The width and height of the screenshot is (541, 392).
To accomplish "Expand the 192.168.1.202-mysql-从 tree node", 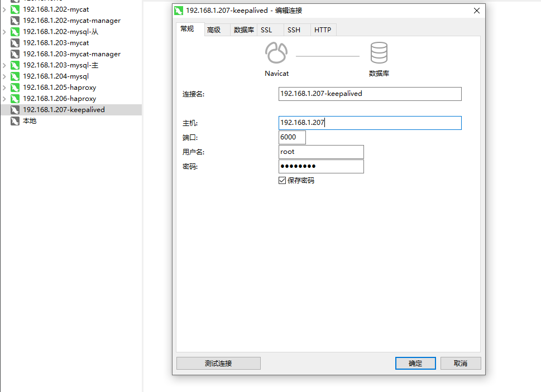I will pyautogui.click(x=4, y=32).
